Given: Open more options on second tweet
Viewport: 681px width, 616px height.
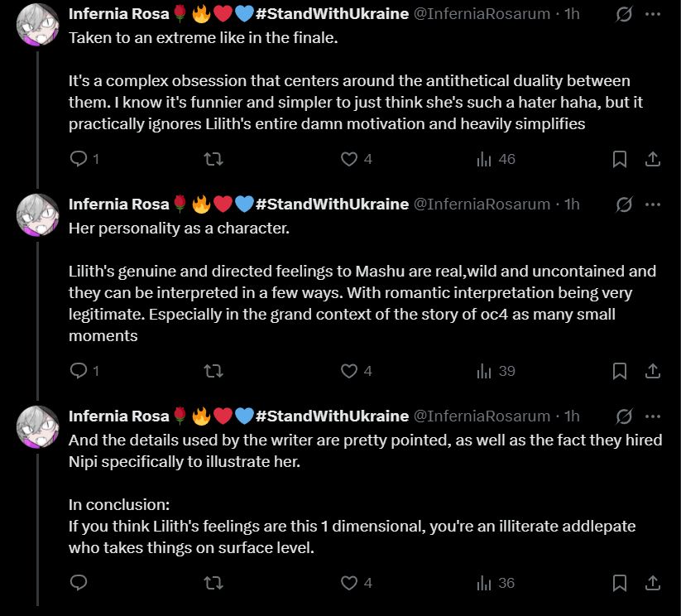Looking at the screenshot, I should tap(653, 204).
